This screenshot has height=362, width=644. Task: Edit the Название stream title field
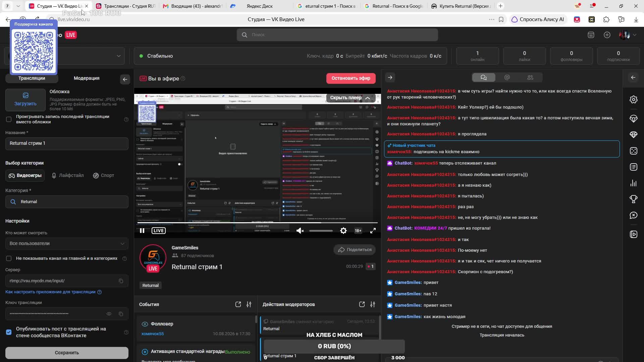click(67, 143)
